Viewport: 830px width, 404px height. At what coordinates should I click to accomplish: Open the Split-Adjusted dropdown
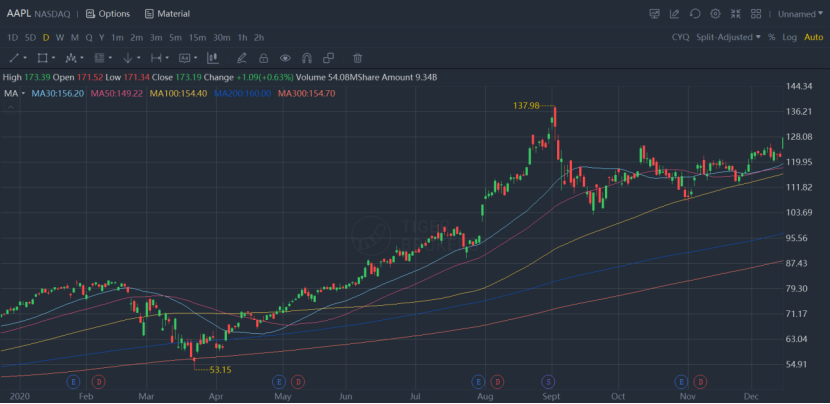[728, 37]
